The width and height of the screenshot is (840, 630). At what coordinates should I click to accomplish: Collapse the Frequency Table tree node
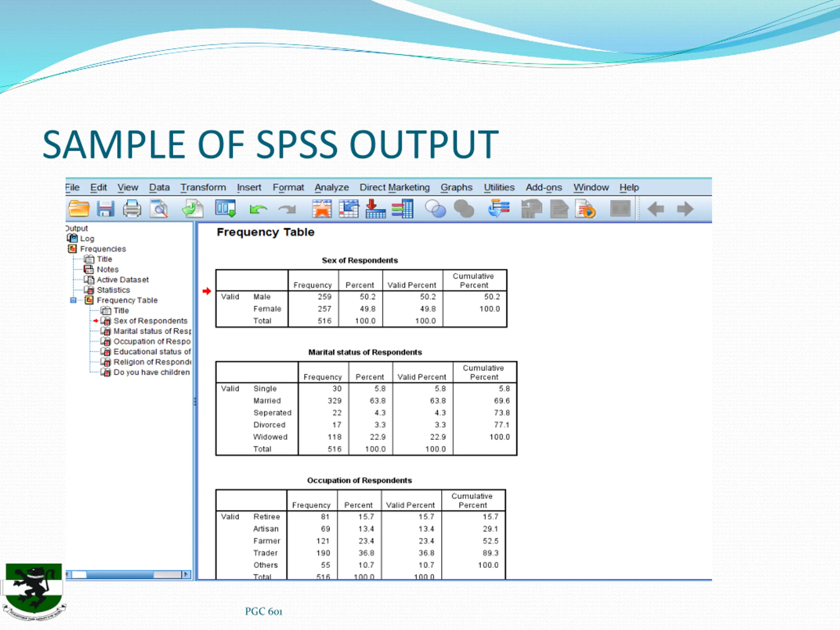pyautogui.click(x=73, y=300)
